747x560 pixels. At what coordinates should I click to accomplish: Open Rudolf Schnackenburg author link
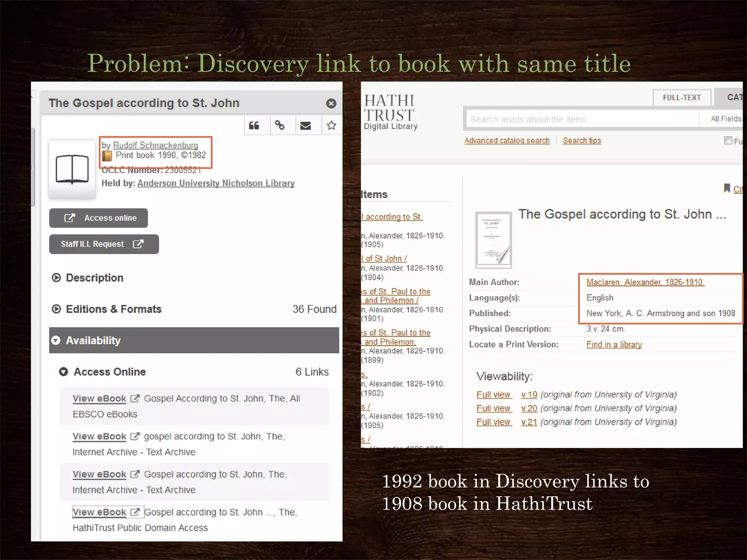(x=156, y=145)
